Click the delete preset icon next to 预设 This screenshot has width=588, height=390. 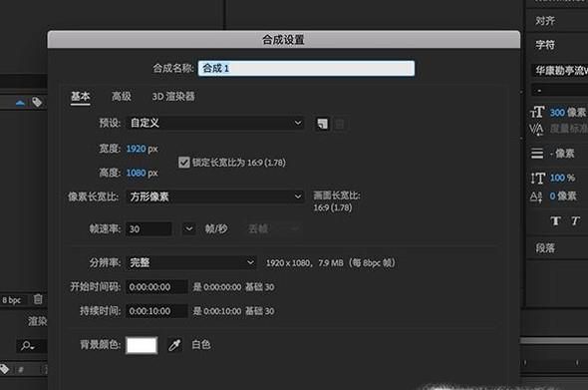pyautogui.click(x=340, y=124)
